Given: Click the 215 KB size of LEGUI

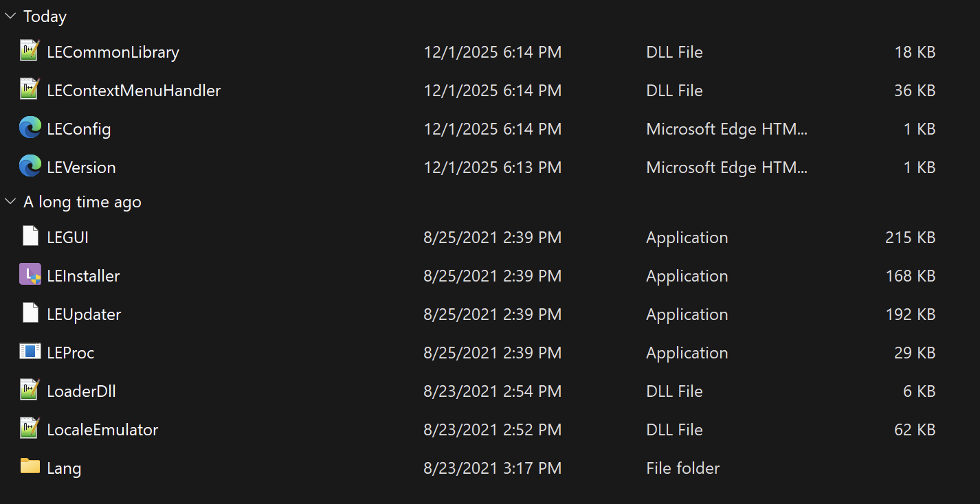Looking at the screenshot, I should click(910, 238).
